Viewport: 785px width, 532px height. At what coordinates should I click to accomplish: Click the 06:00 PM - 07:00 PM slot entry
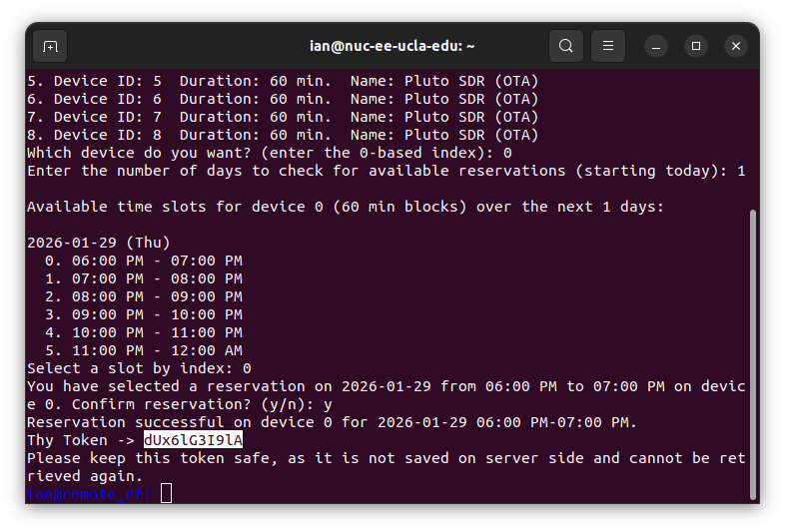coord(143,261)
